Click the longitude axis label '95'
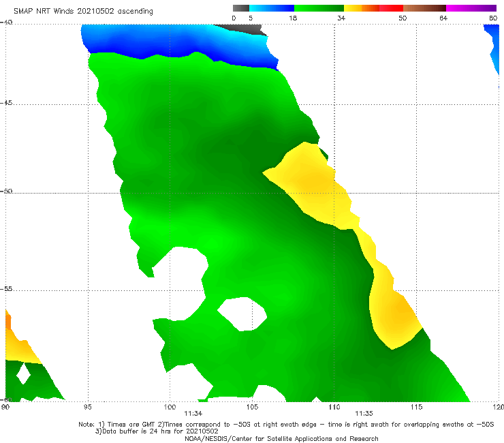Viewport: 504px width, 443px height. tap(87, 408)
